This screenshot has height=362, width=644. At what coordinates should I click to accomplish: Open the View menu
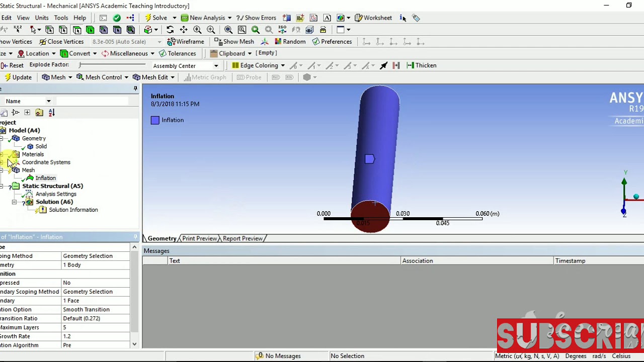point(23,18)
